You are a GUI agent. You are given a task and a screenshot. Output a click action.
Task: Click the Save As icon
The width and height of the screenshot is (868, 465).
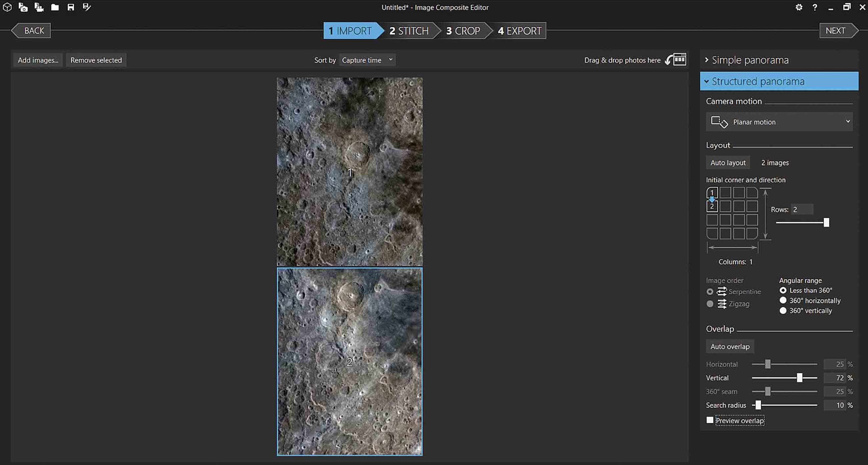[86, 7]
